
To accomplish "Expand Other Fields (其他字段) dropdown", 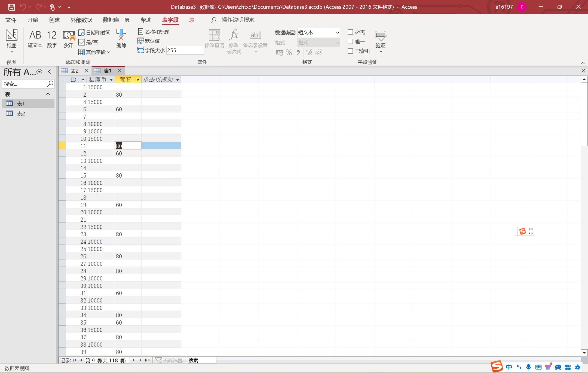I will tap(94, 52).
